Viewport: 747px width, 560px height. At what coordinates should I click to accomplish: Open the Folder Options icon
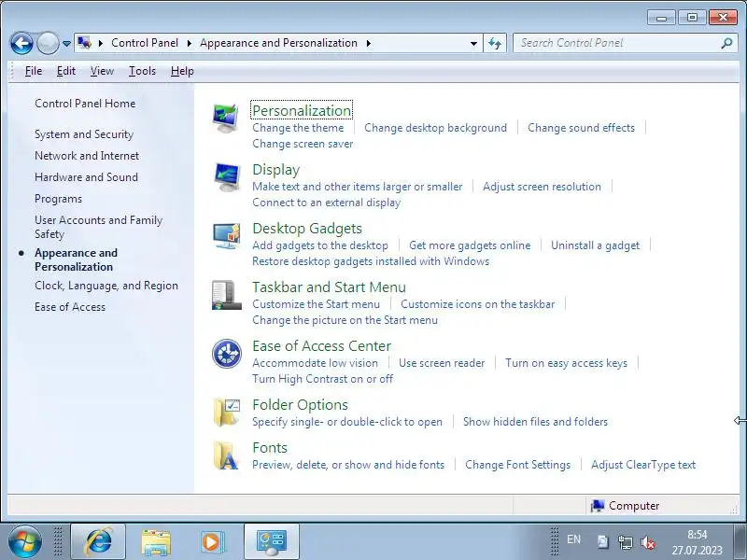coord(226,413)
